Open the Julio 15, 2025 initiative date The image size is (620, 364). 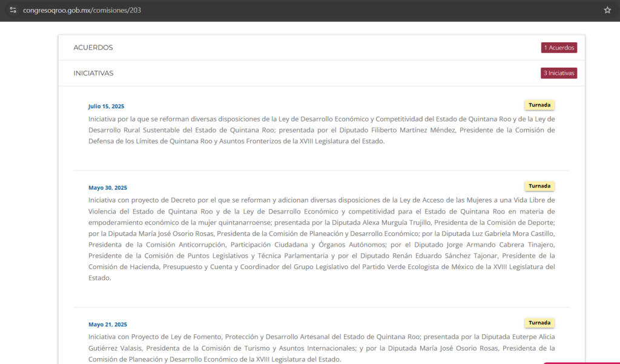(106, 106)
